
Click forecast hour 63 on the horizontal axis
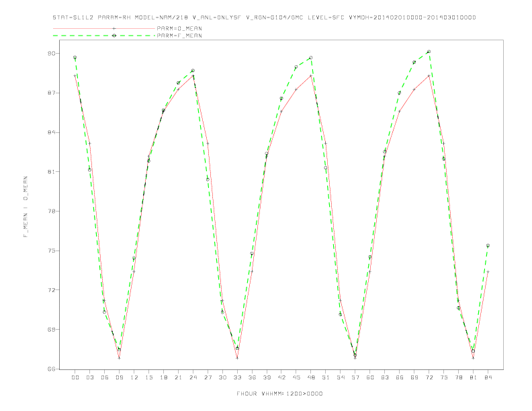(385, 377)
